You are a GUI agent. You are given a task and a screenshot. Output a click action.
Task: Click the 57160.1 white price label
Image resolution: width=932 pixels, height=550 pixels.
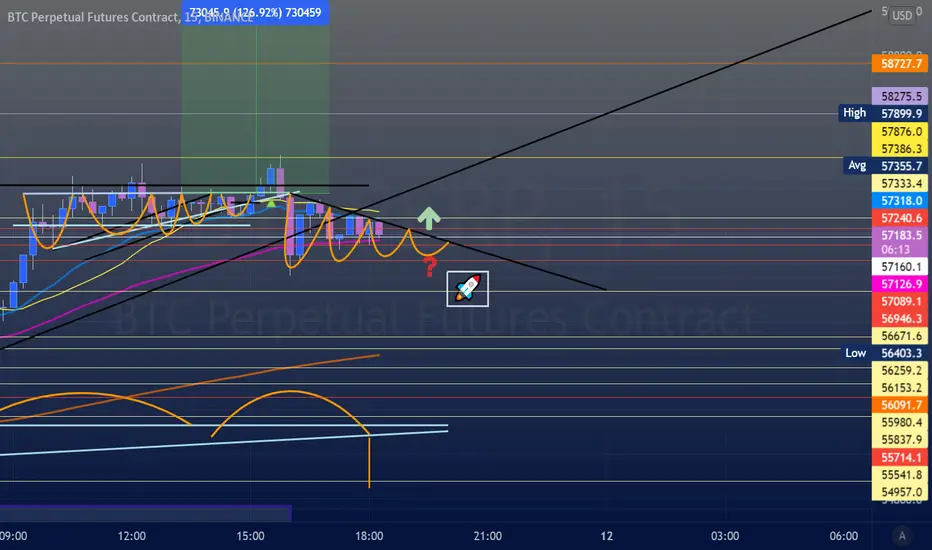tap(900, 266)
